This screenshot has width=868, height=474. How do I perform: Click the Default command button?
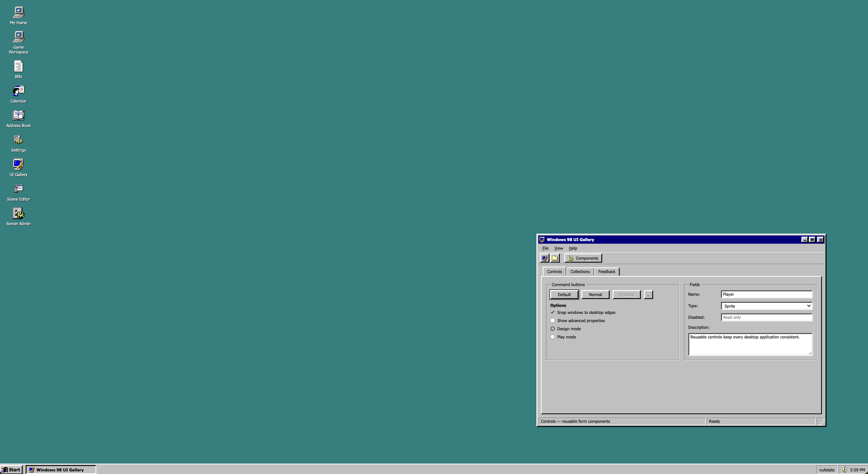[564, 295]
